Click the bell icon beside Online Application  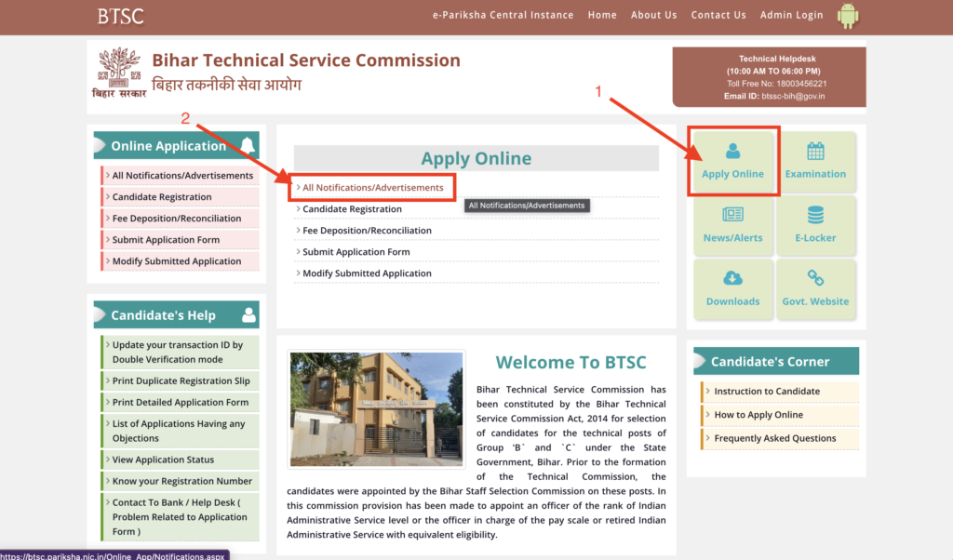click(248, 145)
